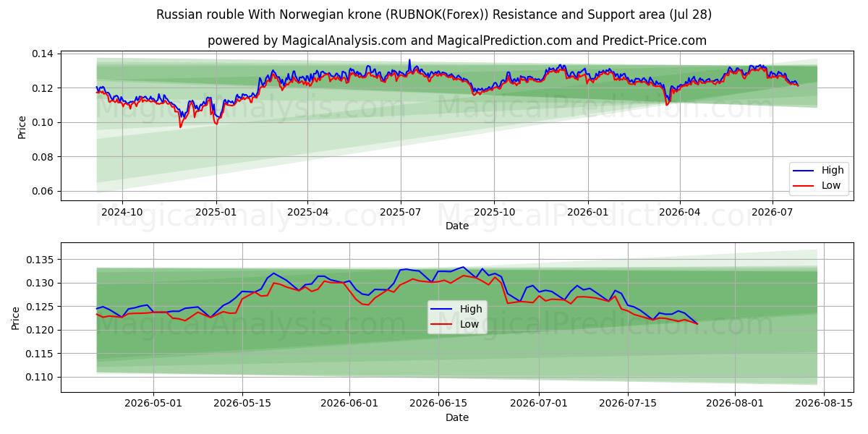
Task: Click the 'Price' axis label of bottom chart
Action: click(x=16, y=318)
